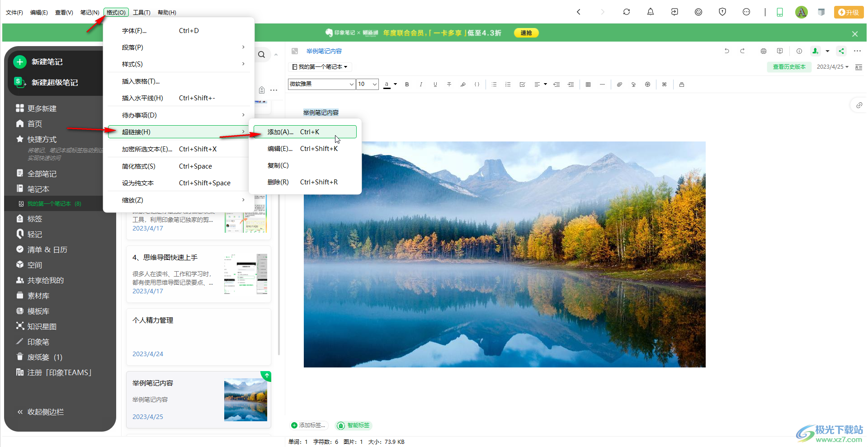Insert a horizontal rule icon

click(602, 85)
